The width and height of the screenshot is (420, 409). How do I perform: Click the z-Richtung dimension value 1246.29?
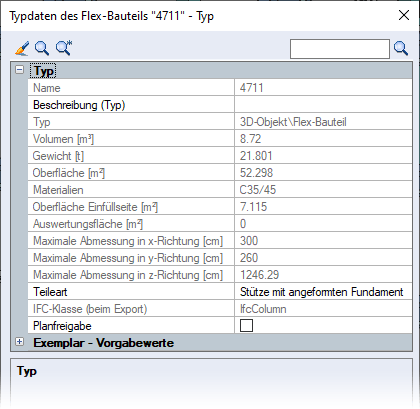(259, 275)
